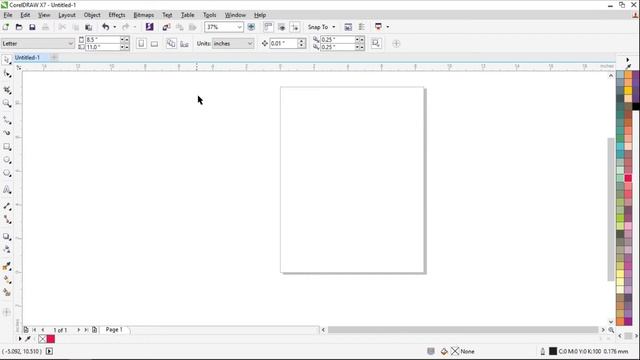Select the Interactive Fill tool
Image resolution: width=640 pixels, height=360 pixels.
pyautogui.click(x=7, y=279)
